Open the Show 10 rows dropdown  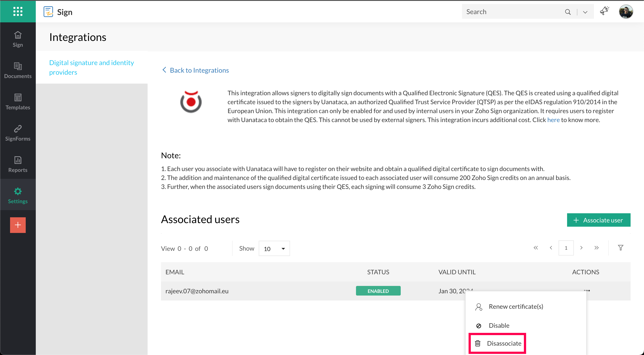[x=274, y=249]
